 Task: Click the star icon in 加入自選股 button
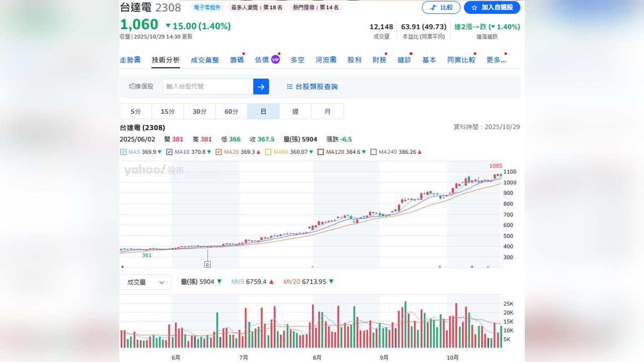coord(473,8)
